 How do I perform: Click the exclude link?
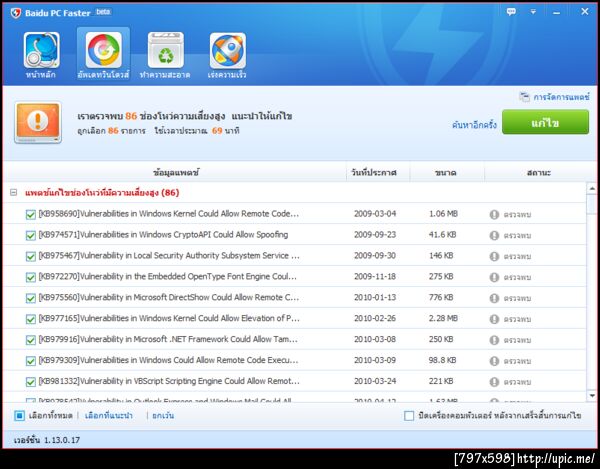(163, 415)
